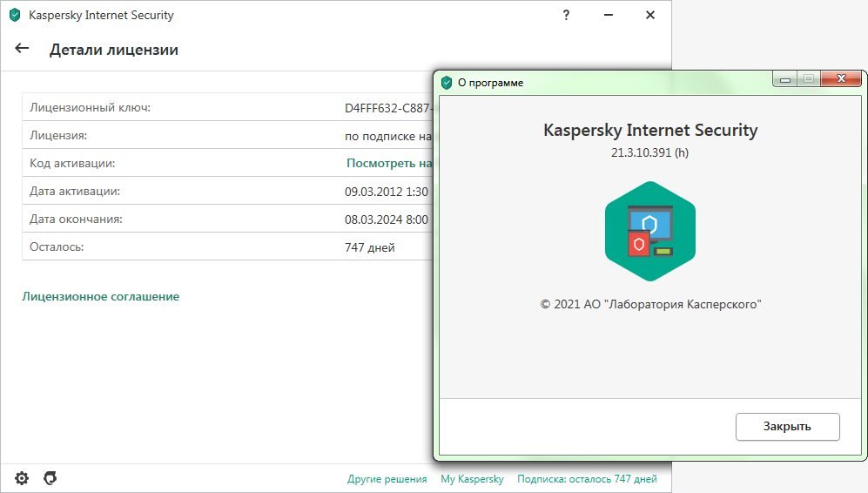
Task: Click the Kaspersky hexagon logo in the About dialog
Action: pos(649,231)
